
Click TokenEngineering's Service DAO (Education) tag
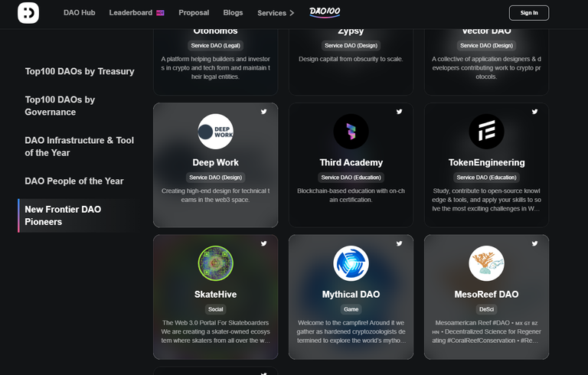coord(486,178)
